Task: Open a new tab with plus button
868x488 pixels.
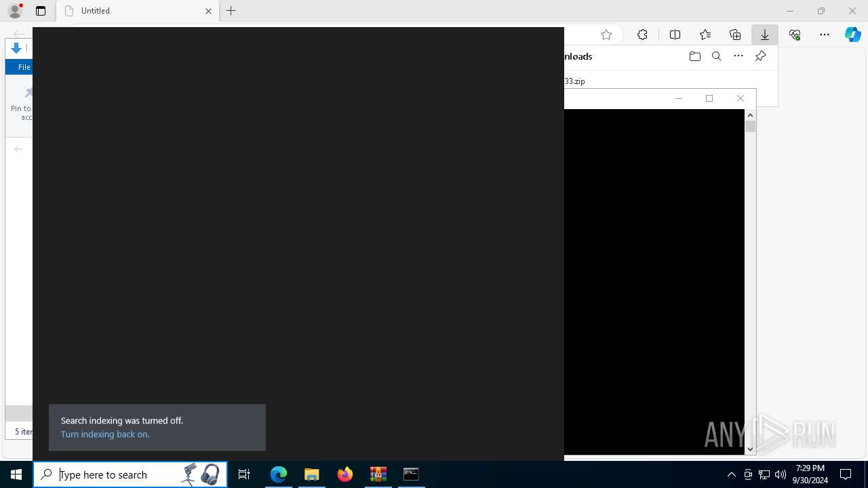Action: [231, 11]
